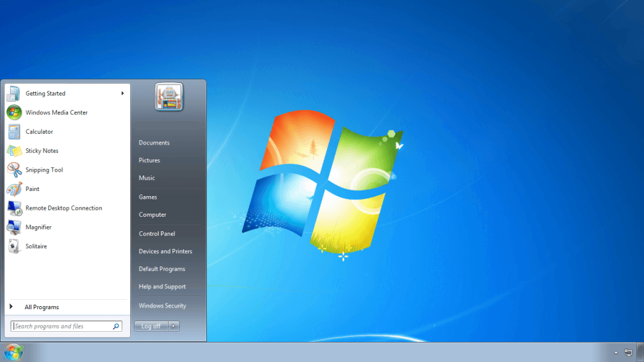Open the Pictures link
The width and height of the screenshot is (644, 362).
tap(150, 160)
